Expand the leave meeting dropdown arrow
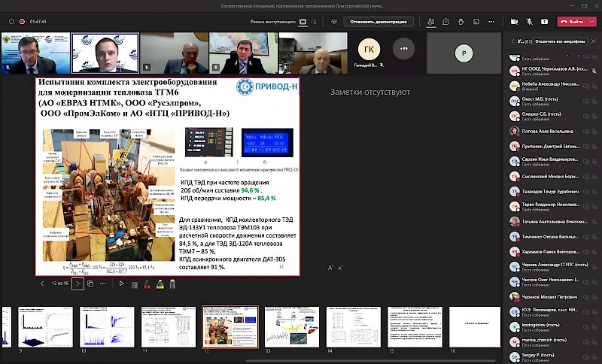 coord(591,21)
